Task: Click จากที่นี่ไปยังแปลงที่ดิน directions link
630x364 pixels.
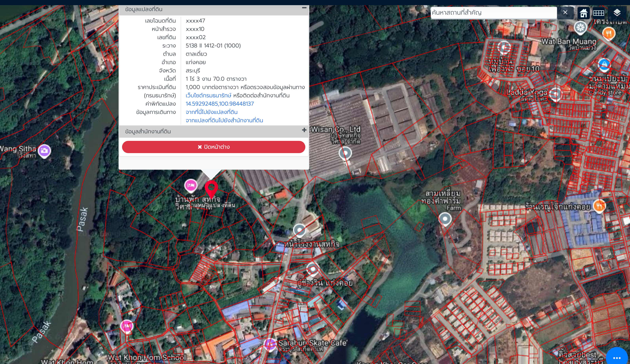Action: click(x=212, y=112)
